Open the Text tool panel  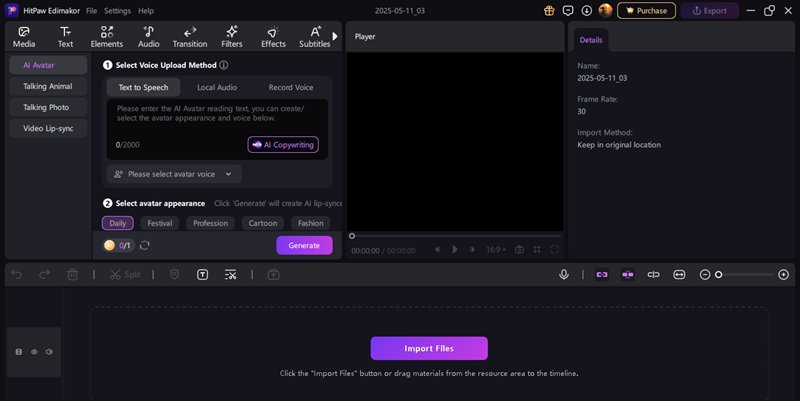click(65, 37)
